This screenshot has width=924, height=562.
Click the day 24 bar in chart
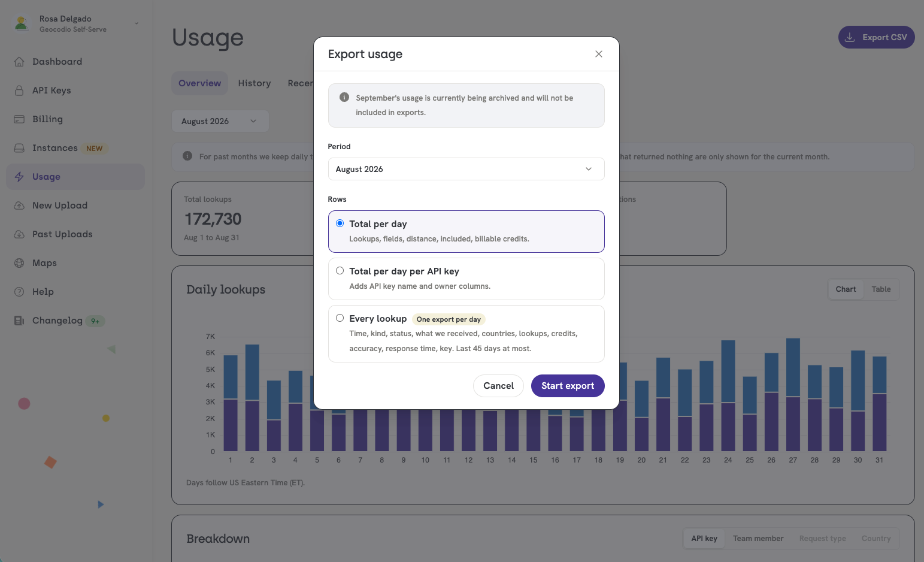click(728, 395)
